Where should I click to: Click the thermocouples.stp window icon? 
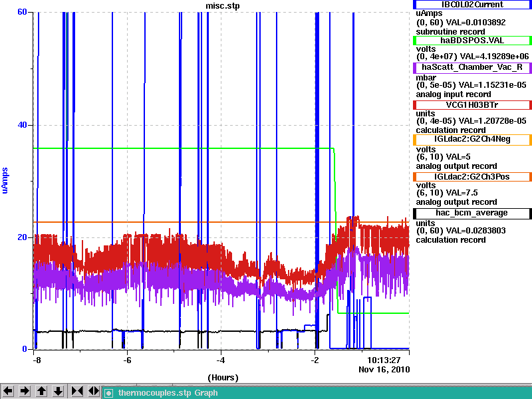(x=108, y=393)
